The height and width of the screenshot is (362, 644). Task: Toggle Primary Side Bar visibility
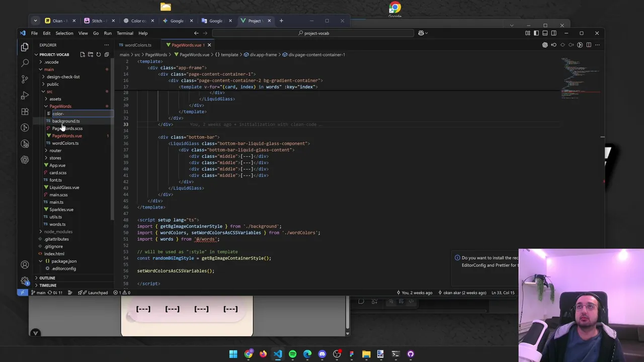pos(536,33)
